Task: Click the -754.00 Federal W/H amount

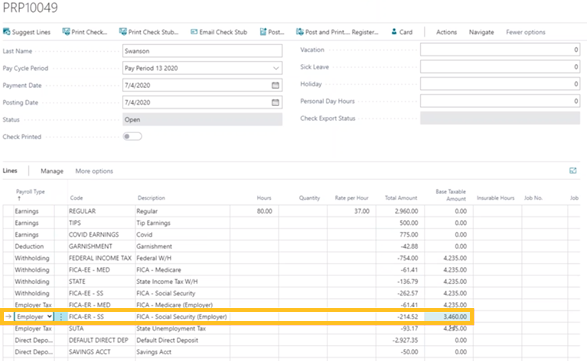Action: tap(400, 258)
